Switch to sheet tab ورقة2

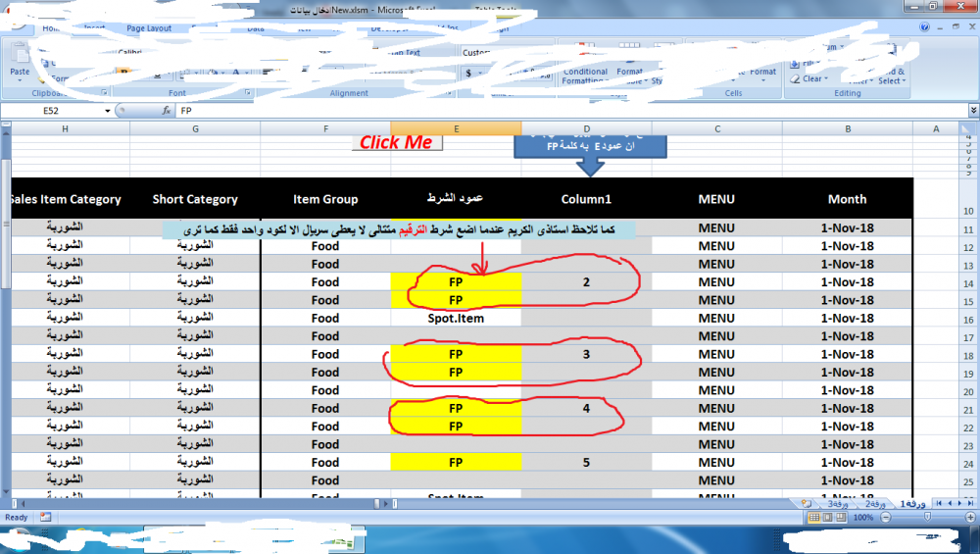875,503
